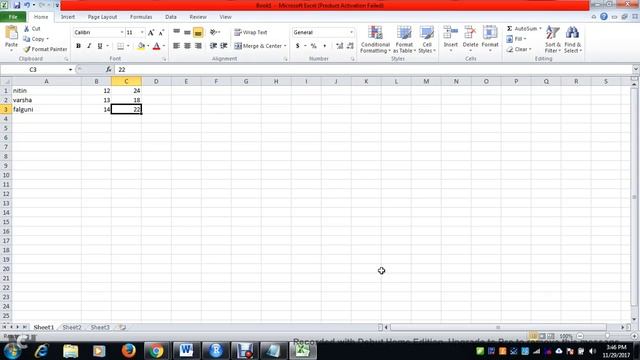Click the Excel Help question icon
Screen dimensions: 640x360
coord(604,17)
